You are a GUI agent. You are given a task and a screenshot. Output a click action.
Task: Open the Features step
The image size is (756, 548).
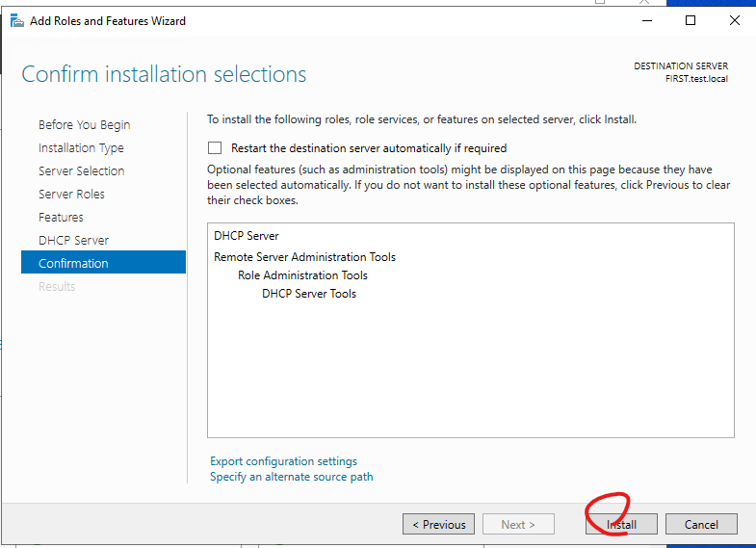point(61,218)
